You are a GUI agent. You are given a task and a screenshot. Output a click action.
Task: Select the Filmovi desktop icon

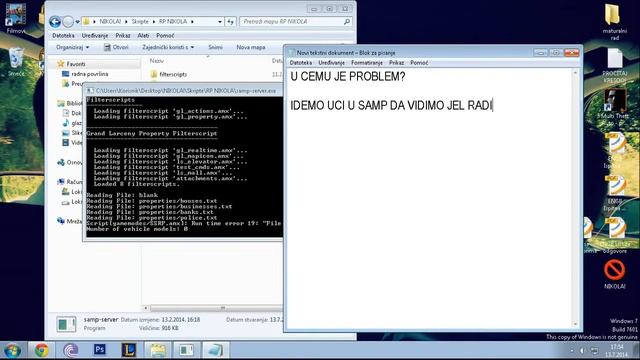[16, 18]
